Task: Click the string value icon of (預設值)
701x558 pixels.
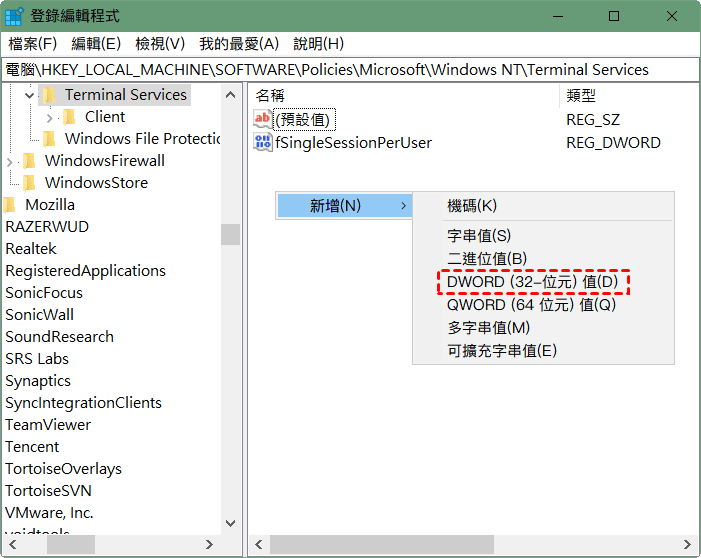Action: coord(262,119)
